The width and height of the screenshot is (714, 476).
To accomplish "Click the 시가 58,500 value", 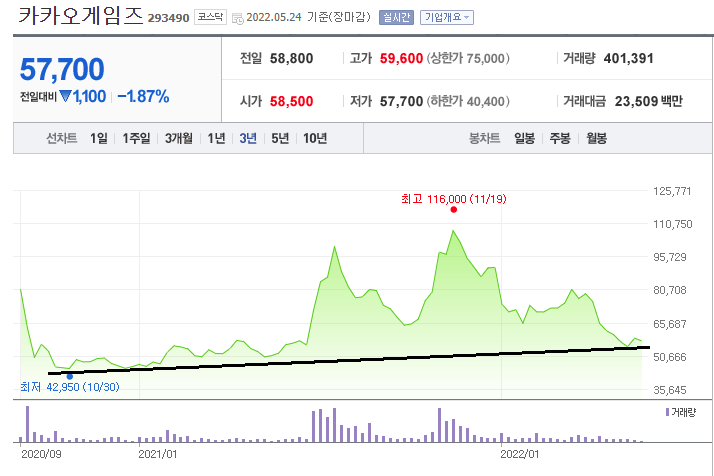I will point(291,101).
